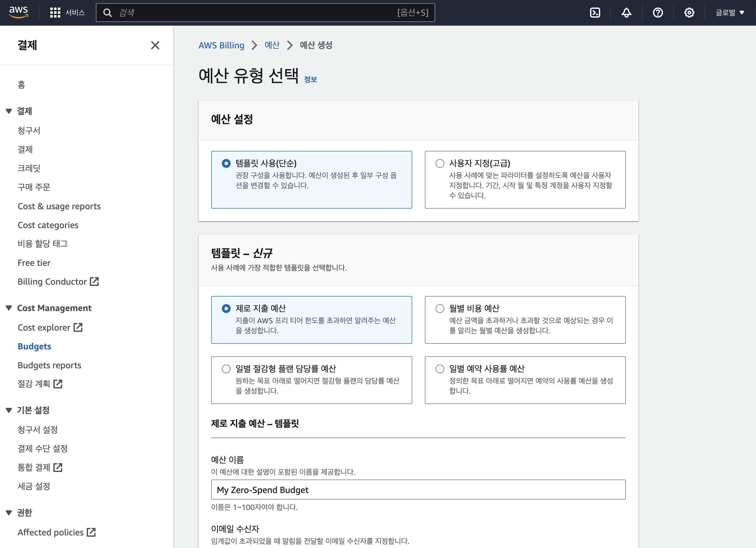Open 크레딧 in the sidebar
The height and width of the screenshot is (548, 756).
(29, 168)
